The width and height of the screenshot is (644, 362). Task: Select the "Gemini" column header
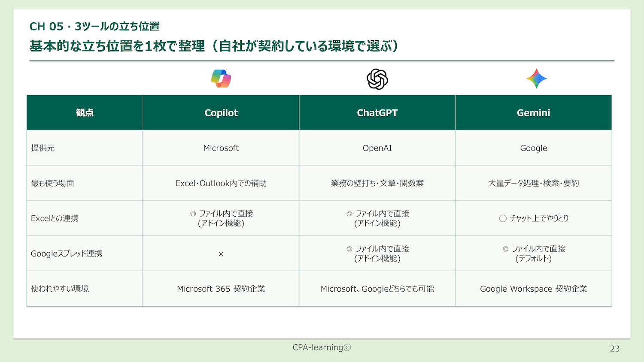[x=534, y=113]
